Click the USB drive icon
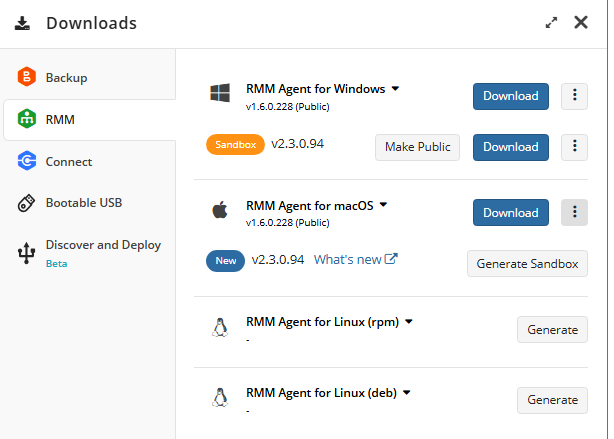 click(26, 203)
